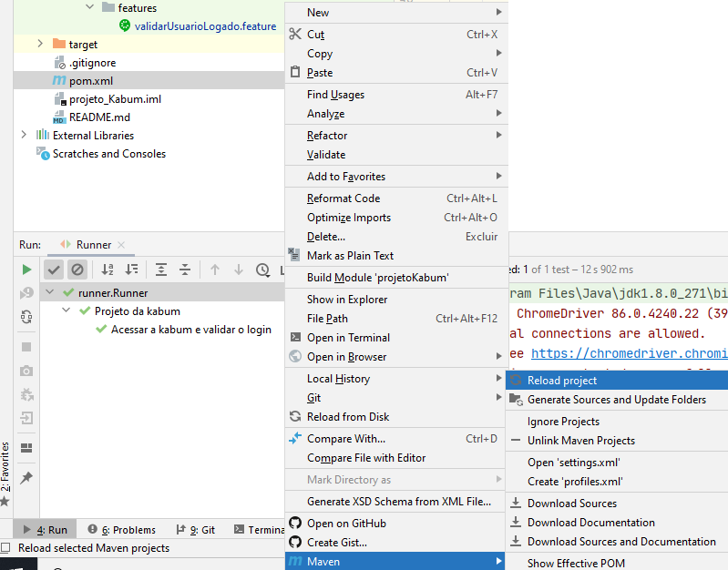Viewport: 728px width, 570px height.
Task: Choose Reformat Code
Action: pos(396,198)
